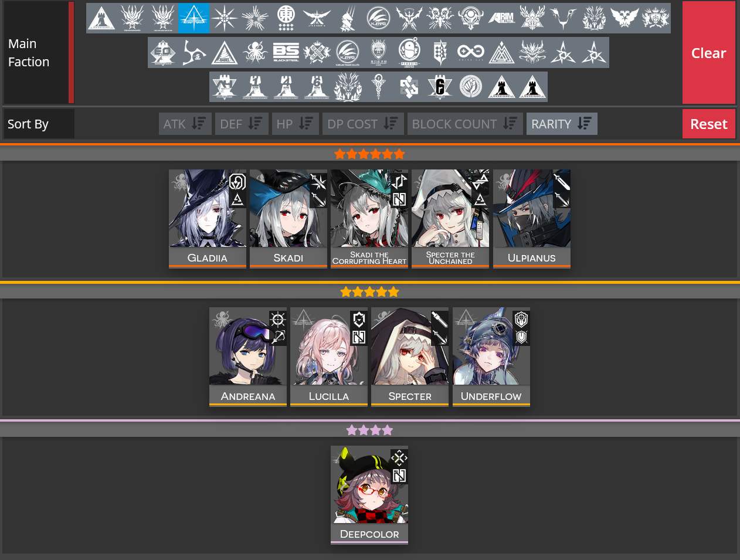Image resolution: width=740 pixels, height=560 pixels.
Task: Open the Lucilla operator card
Action: click(329, 357)
